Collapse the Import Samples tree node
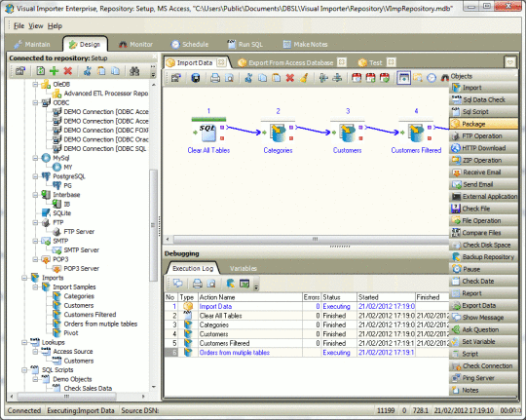Image resolution: width=526 pixels, height=420 pixels. (x=36, y=287)
